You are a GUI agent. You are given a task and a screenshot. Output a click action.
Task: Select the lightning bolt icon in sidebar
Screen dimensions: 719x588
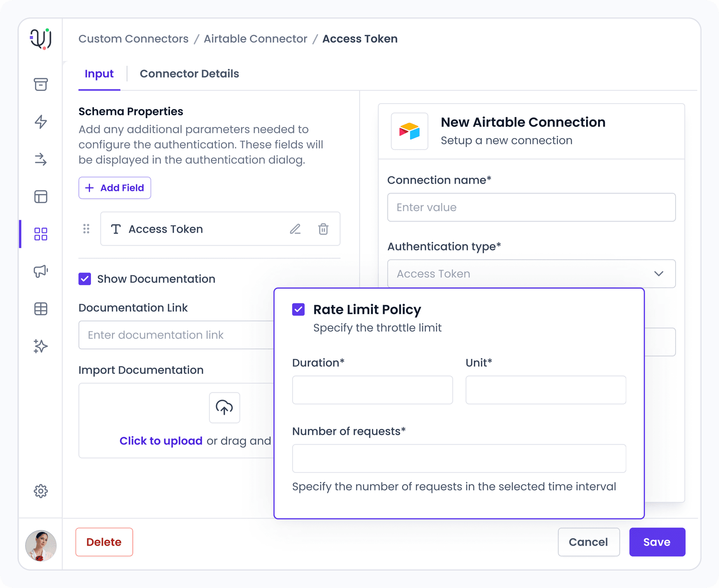pos(40,122)
